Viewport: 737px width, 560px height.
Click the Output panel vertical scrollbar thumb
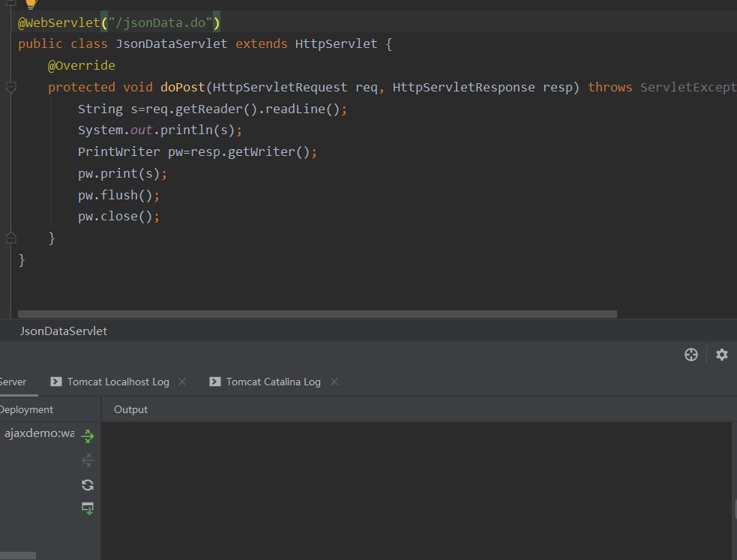735,510
